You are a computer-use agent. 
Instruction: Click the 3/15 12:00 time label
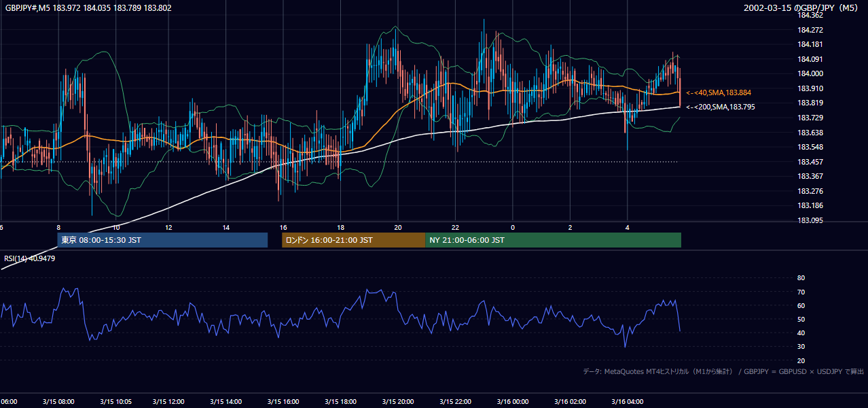pyautogui.click(x=168, y=402)
